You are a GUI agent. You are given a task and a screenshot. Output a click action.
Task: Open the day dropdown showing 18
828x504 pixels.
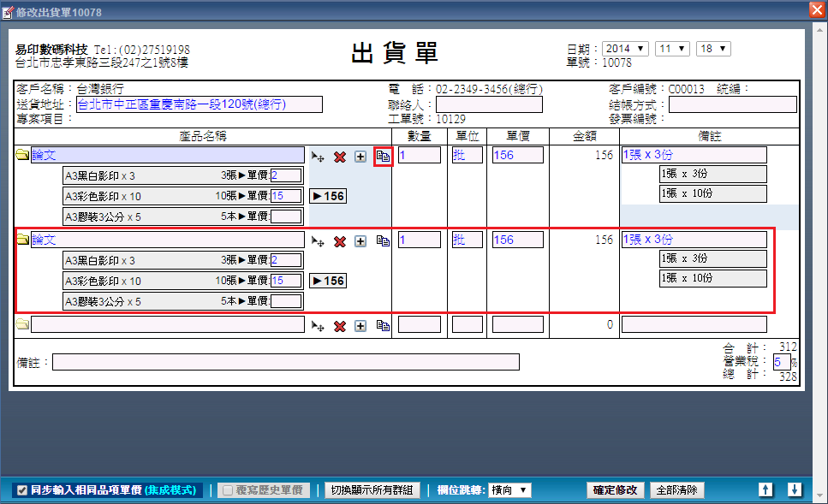(712, 49)
